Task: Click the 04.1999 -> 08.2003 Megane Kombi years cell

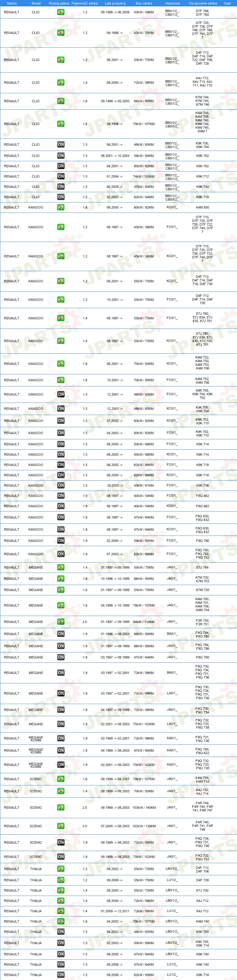Action: [x=115, y=750]
